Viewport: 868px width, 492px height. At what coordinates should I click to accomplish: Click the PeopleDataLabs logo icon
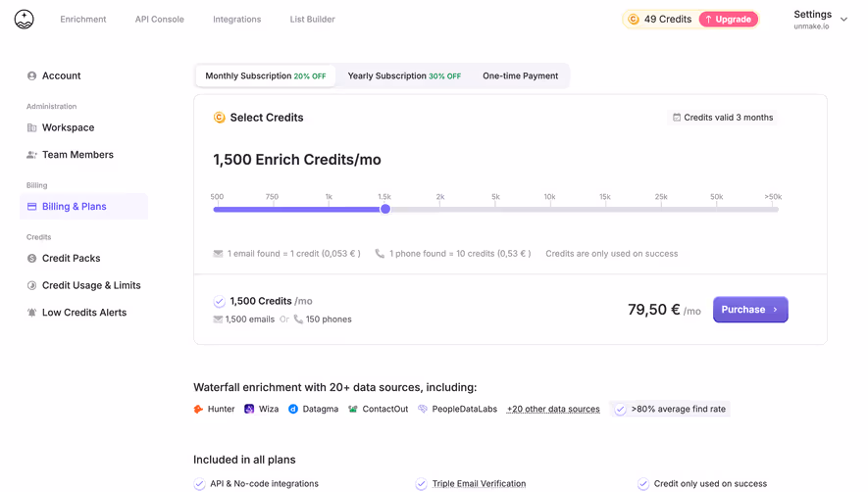tap(423, 409)
